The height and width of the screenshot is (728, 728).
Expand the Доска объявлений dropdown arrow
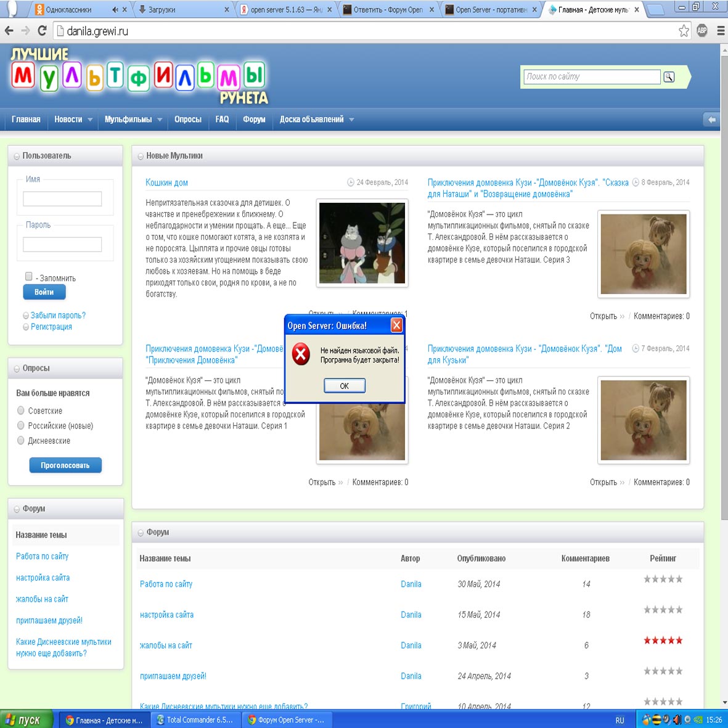click(x=351, y=120)
